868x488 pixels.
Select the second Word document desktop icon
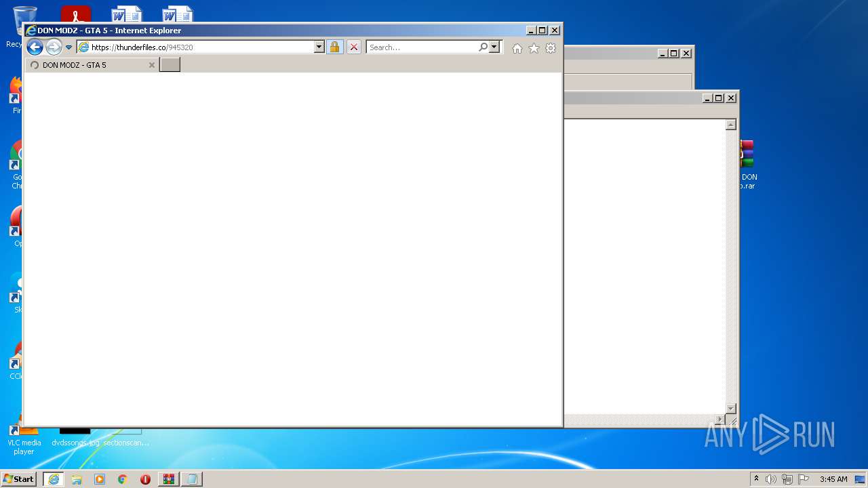[177, 14]
